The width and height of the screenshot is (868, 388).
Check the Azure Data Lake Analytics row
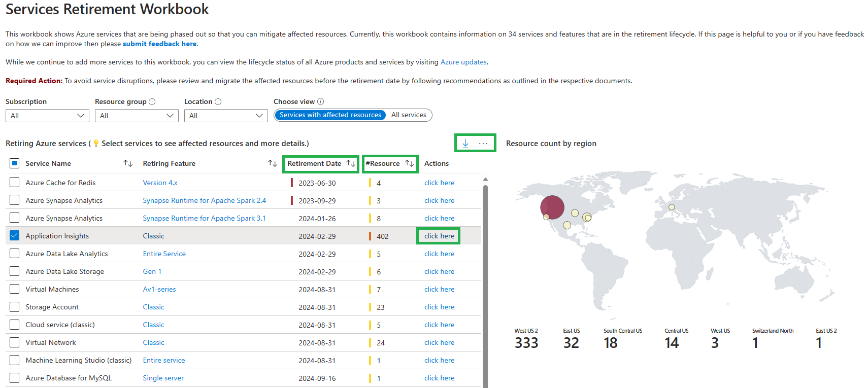15,254
